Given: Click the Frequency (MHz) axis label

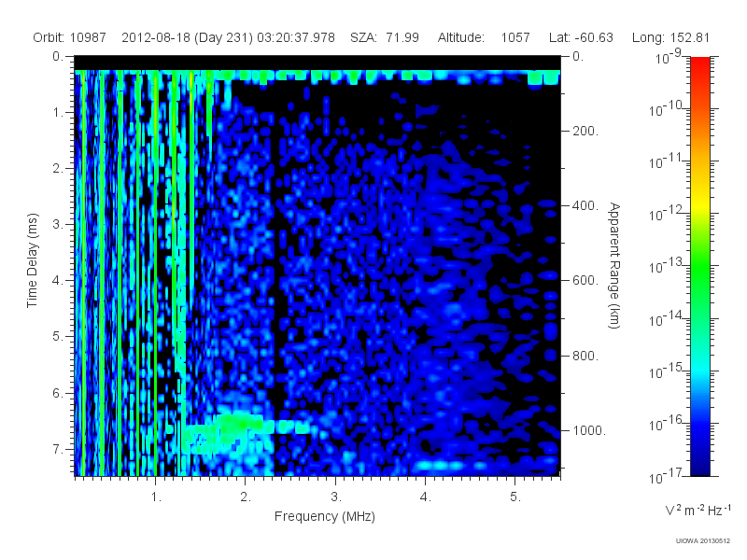Looking at the screenshot, I should tap(324, 516).
